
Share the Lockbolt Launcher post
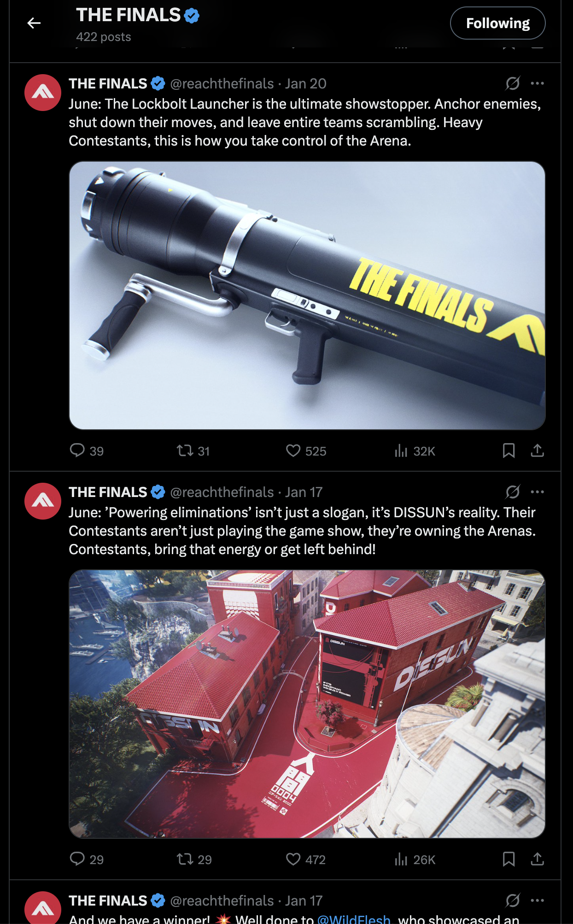537,450
